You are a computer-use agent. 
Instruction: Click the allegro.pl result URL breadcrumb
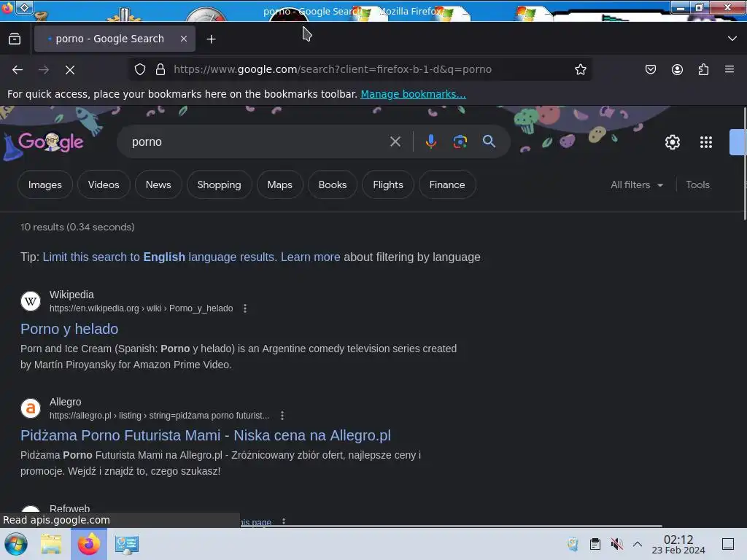159,416
